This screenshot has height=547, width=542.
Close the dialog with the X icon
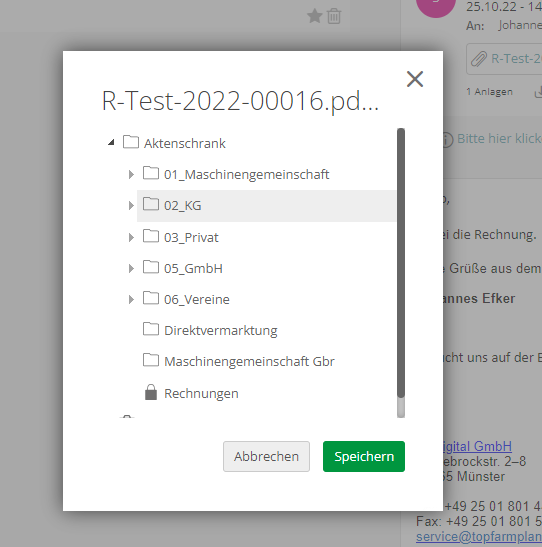[415, 79]
